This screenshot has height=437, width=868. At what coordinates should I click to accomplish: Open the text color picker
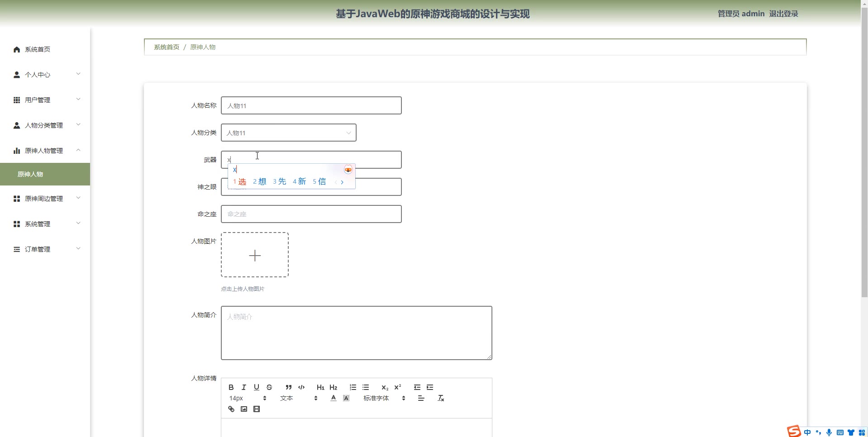click(x=334, y=398)
